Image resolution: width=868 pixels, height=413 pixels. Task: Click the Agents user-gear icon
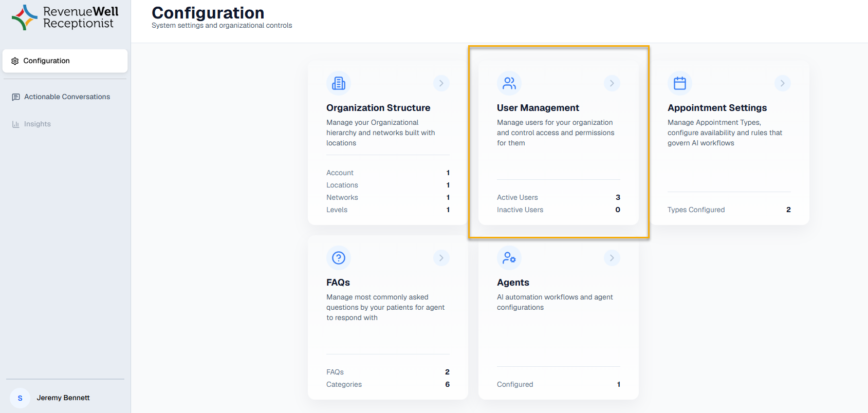click(509, 258)
